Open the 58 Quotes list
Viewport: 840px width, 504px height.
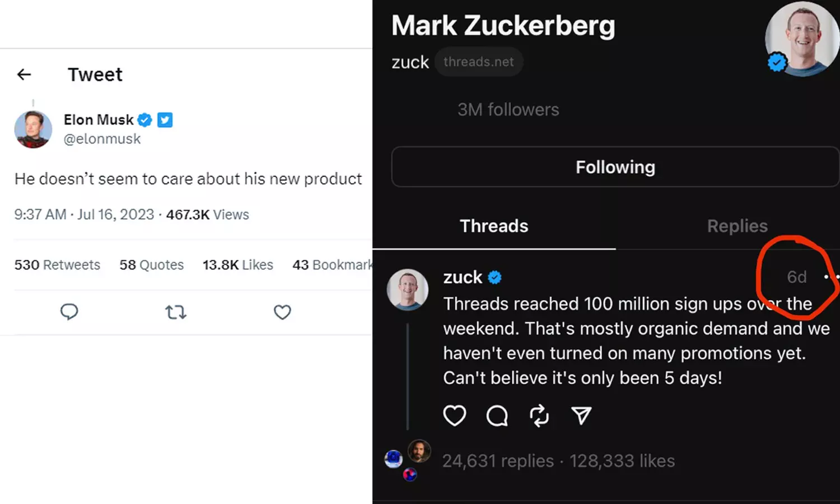pyautogui.click(x=151, y=265)
